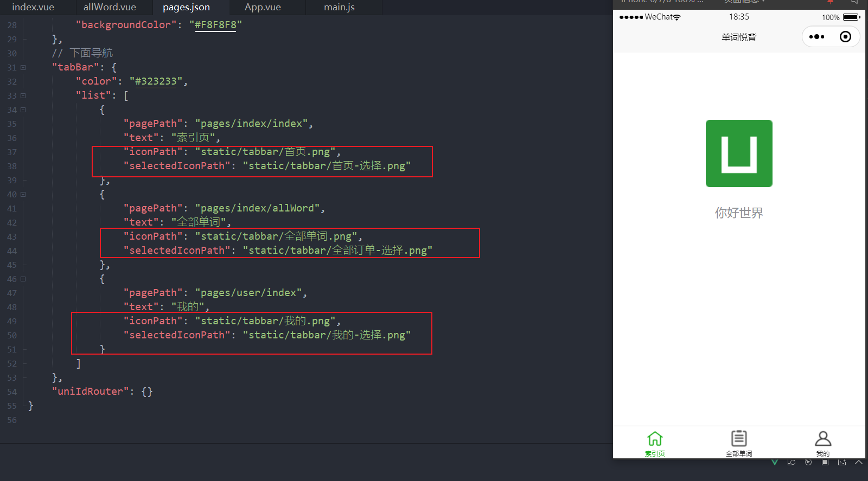
Task: Click the square stop icon below the simulator
Action: [825, 463]
